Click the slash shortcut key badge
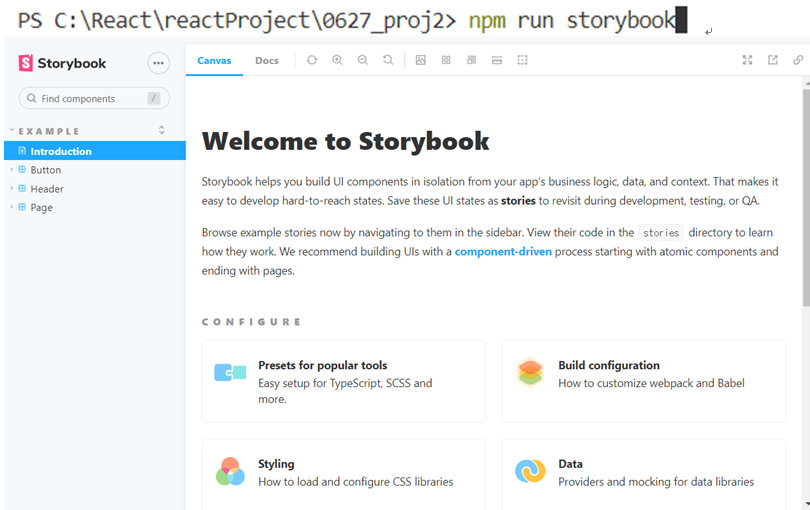This screenshot has height=510, width=810. tap(153, 98)
